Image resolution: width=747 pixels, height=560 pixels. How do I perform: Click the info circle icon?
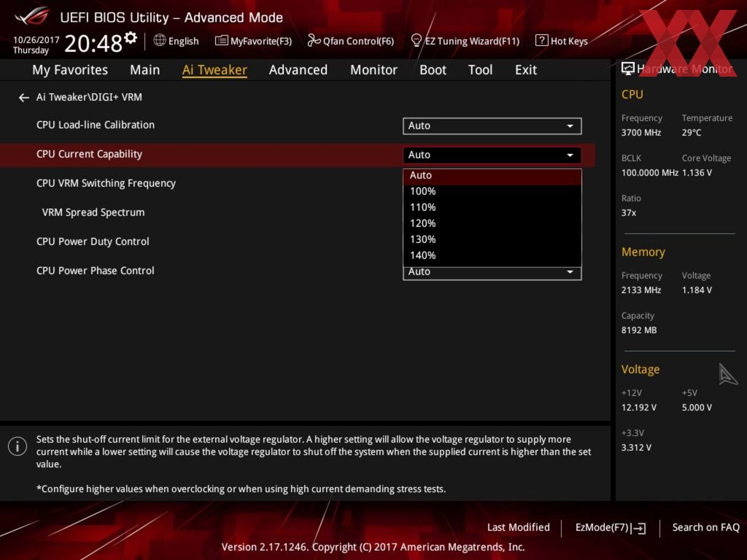18,446
